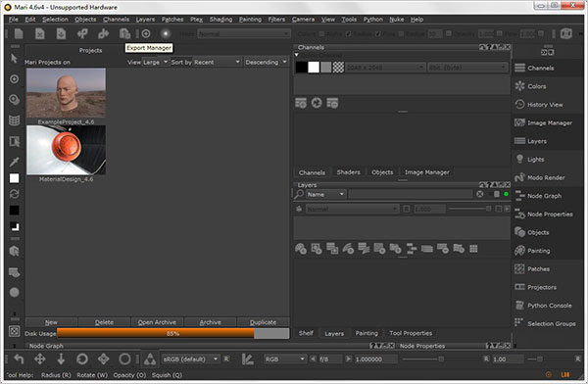Screen dimensions: 588x384
Task: Click the first Channels palette add channel icon
Action: pyautogui.click(x=301, y=103)
